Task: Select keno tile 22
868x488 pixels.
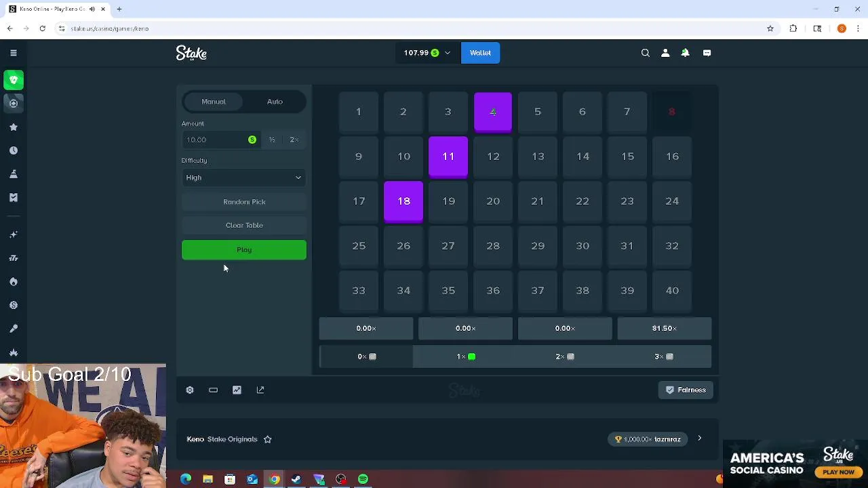Action: pyautogui.click(x=583, y=201)
